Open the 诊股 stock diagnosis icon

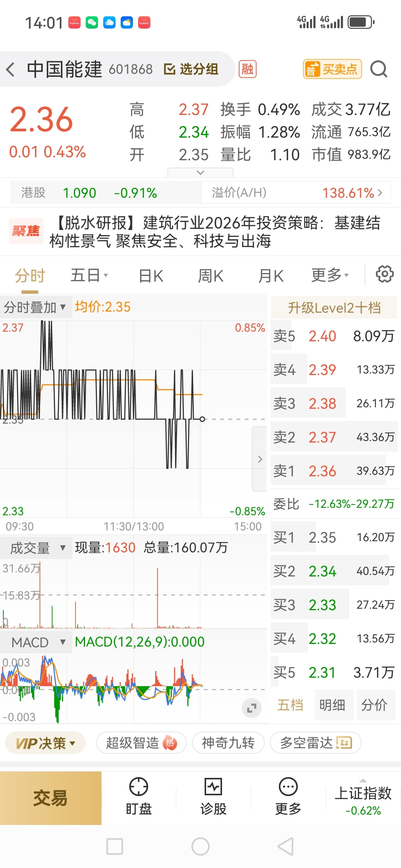(213, 797)
